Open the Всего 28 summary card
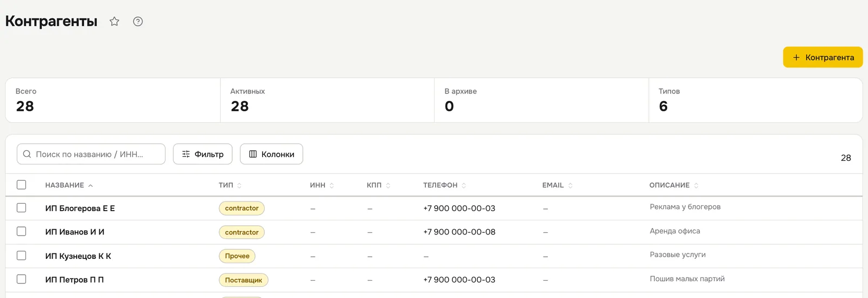 pos(113,100)
